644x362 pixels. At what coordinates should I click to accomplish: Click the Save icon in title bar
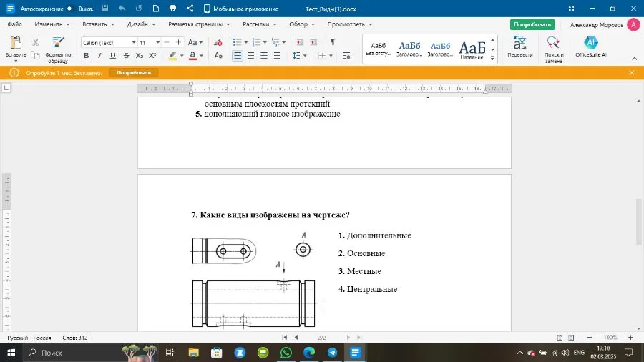(105, 9)
